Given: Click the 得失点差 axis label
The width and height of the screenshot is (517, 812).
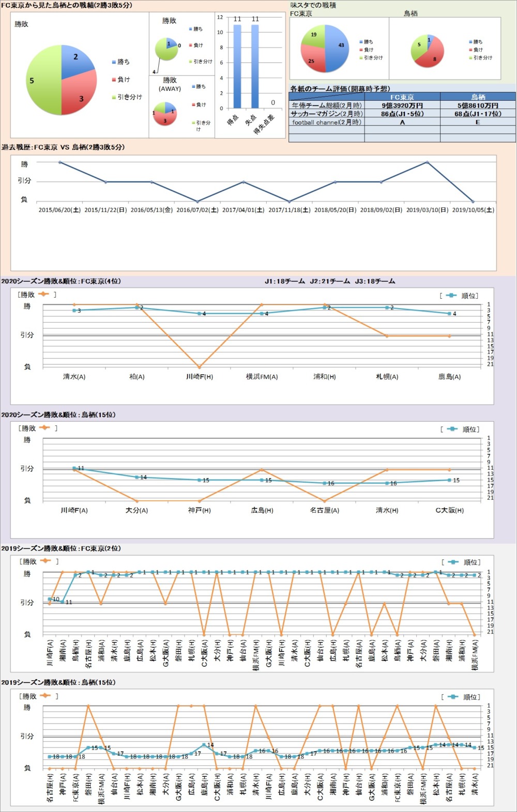Looking at the screenshot, I should (x=264, y=125).
